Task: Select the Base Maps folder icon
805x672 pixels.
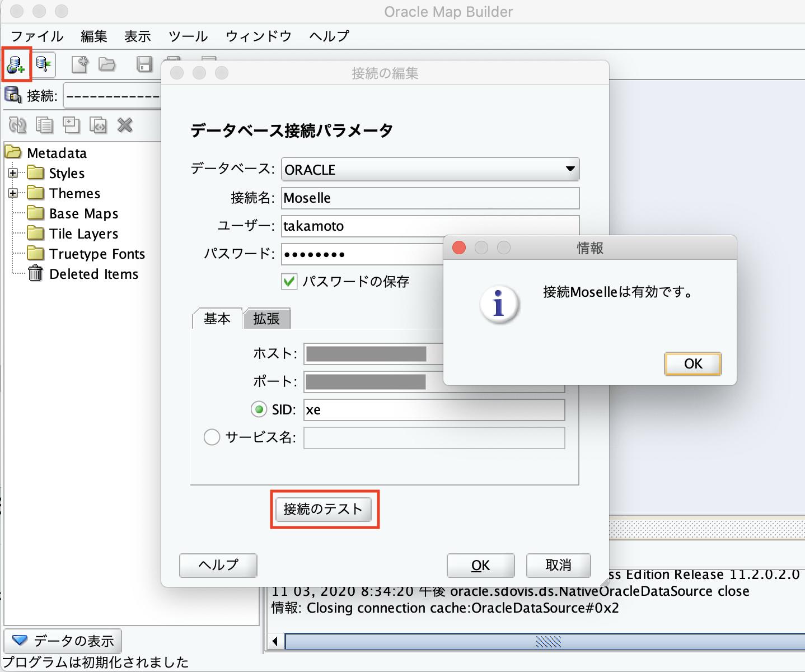Action: tap(35, 212)
